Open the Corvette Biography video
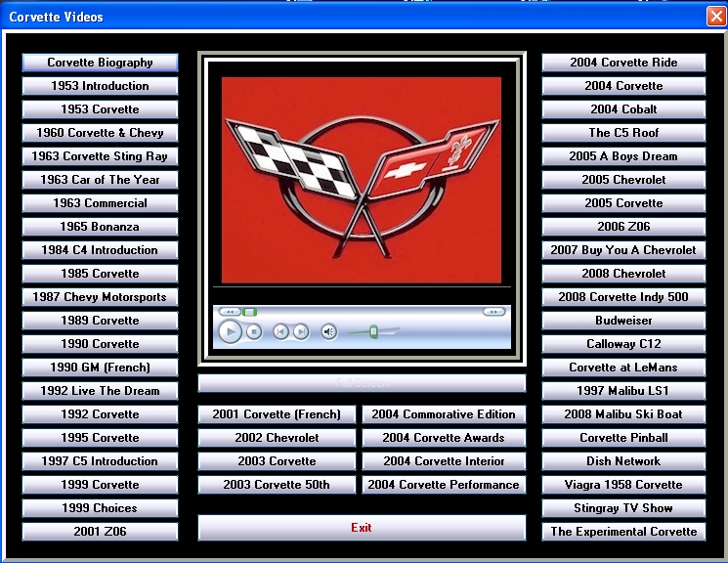Screen dimensions: 728x563 point(100,63)
